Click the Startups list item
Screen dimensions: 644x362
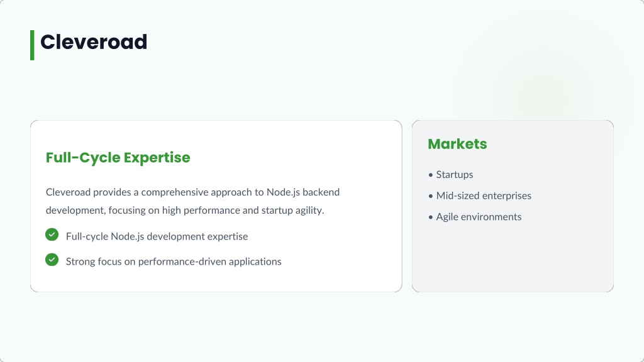click(x=455, y=175)
